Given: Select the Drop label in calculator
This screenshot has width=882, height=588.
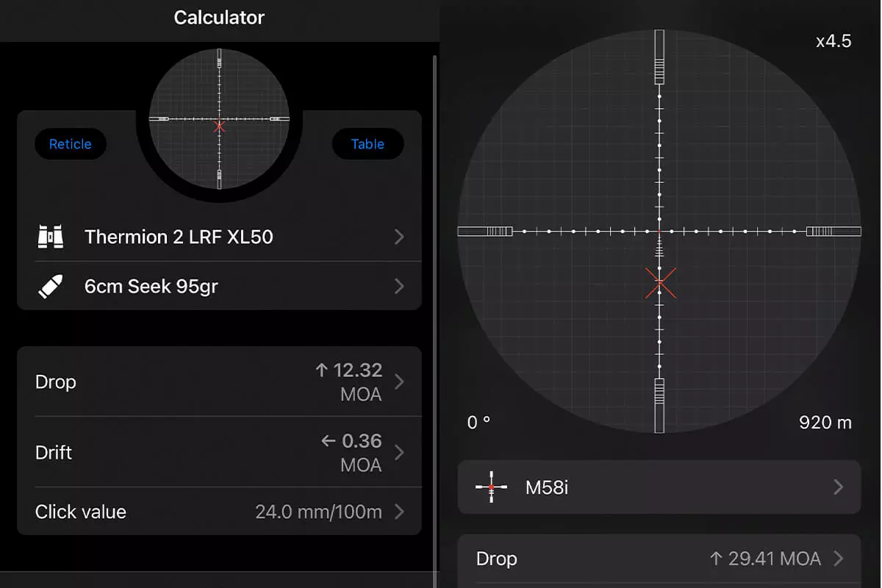Looking at the screenshot, I should [56, 382].
